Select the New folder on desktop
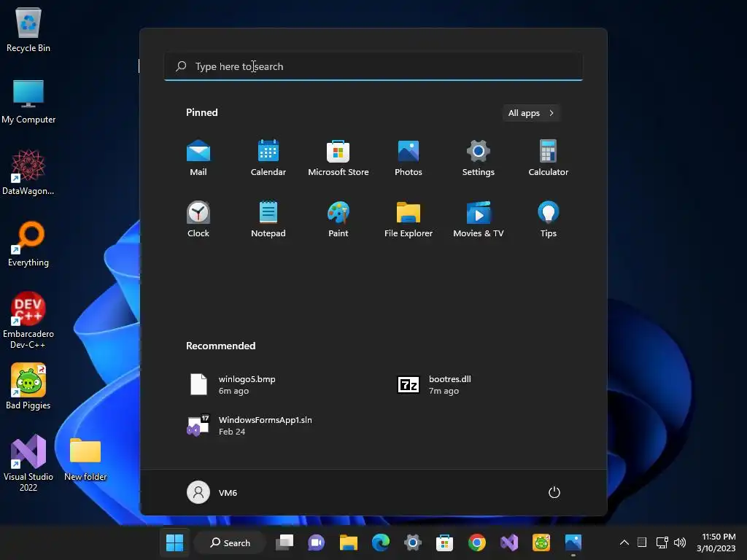Image resolution: width=747 pixels, height=560 pixels. pyautogui.click(x=85, y=459)
